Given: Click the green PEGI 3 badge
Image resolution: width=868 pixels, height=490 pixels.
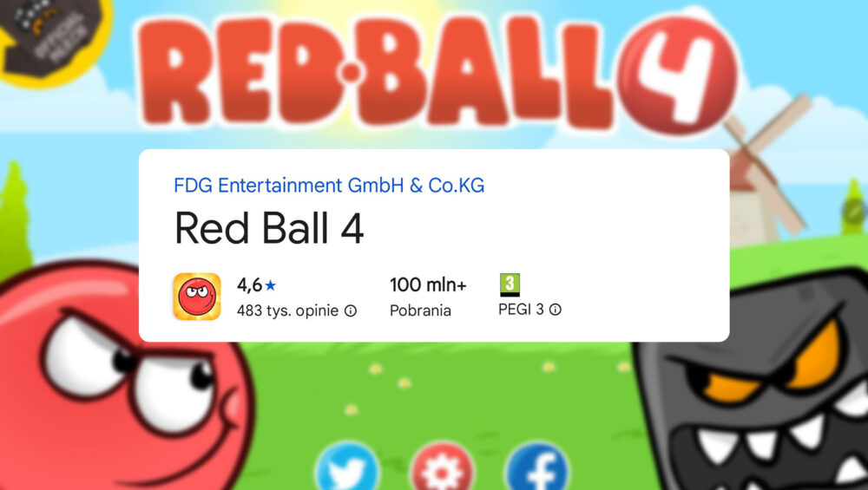Looking at the screenshot, I should [x=510, y=284].
